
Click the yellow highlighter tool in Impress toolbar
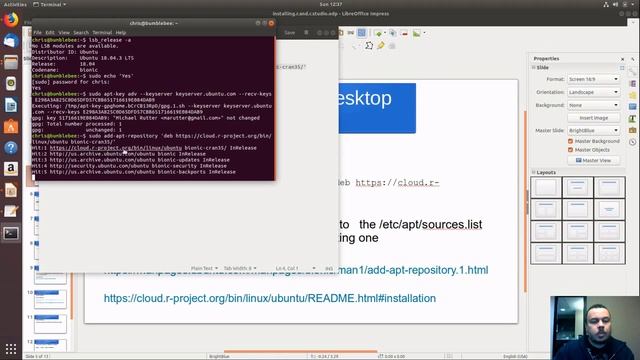pyautogui.click(x=381, y=46)
